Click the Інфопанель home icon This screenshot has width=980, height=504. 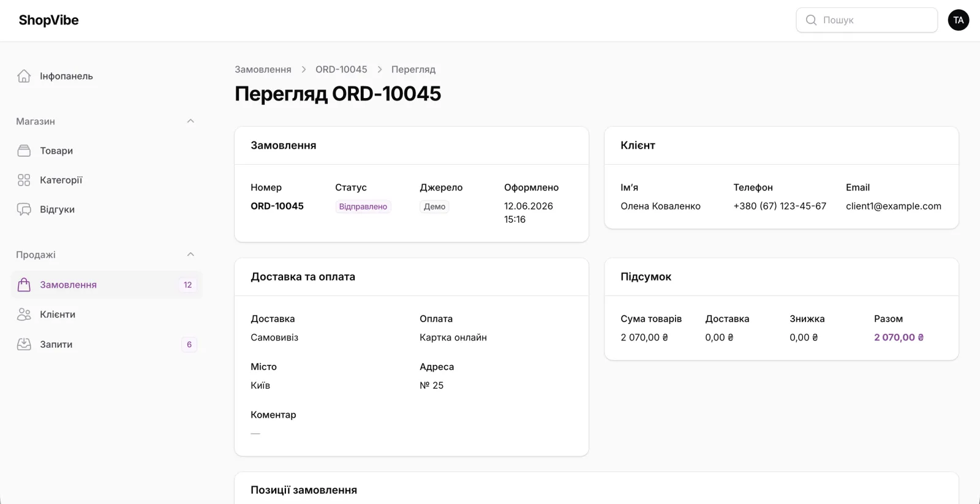pos(24,76)
